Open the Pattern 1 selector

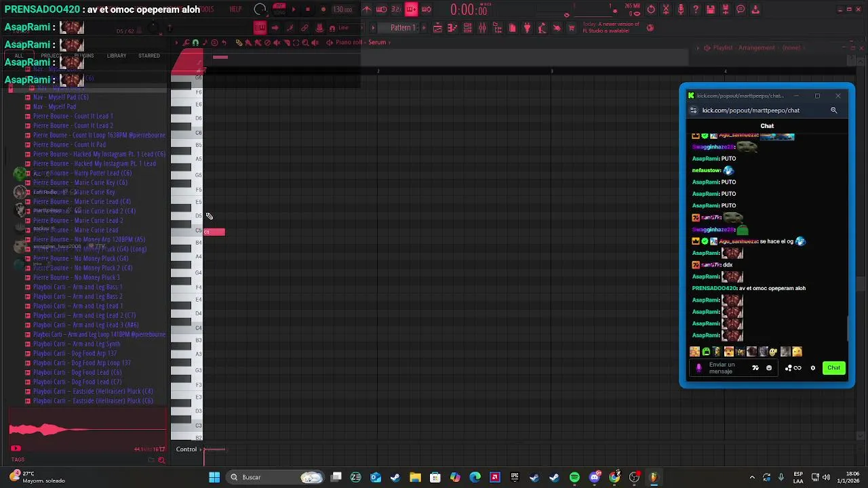click(x=403, y=28)
